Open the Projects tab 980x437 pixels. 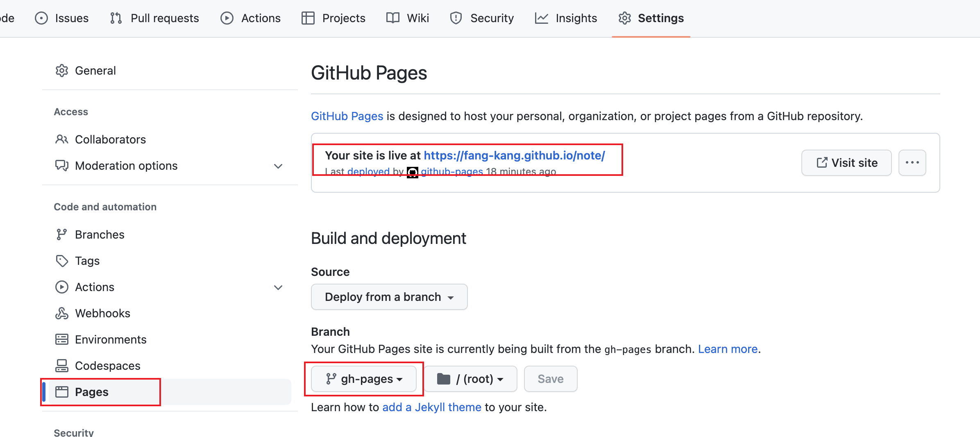(333, 18)
